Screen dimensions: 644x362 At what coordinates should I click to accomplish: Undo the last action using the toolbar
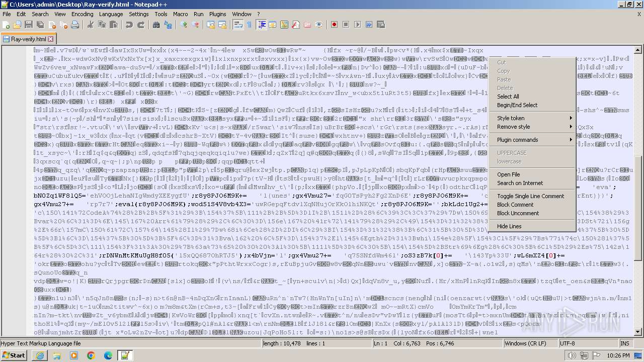point(130,25)
